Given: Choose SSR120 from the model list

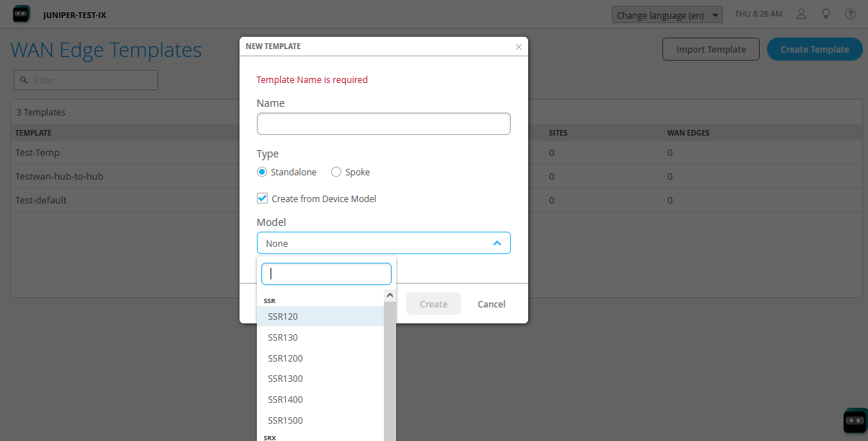Looking at the screenshot, I should click(283, 316).
